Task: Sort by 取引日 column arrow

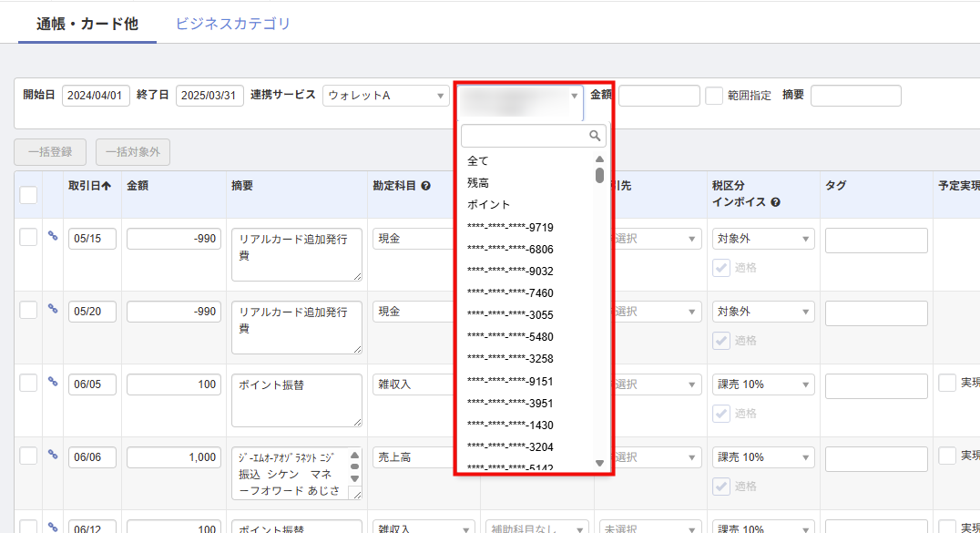Action: click(106, 186)
